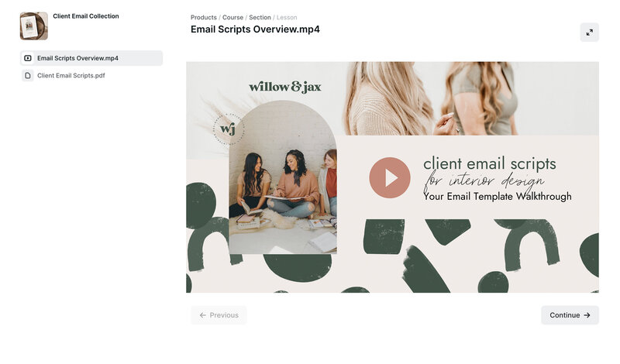Click the Previous button
The width and height of the screenshot is (620, 364).
[x=219, y=315]
